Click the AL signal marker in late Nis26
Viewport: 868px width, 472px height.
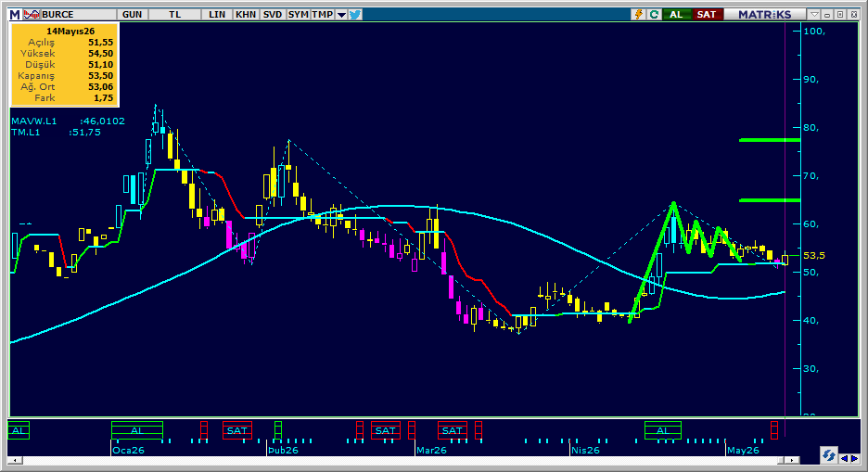click(663, 430)
